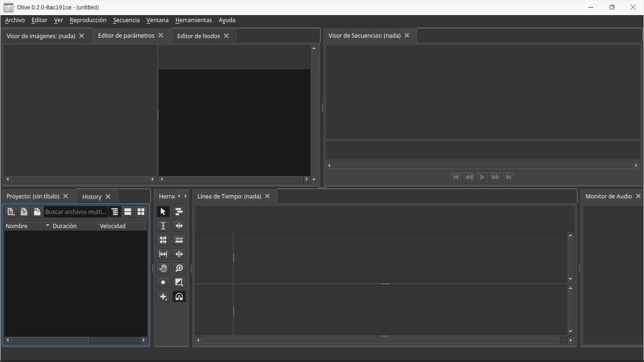Viewport: 644px width, 362px height.
Task: Open the Secuencia menu
Action: pyautogui.click(x=126, y=20)
